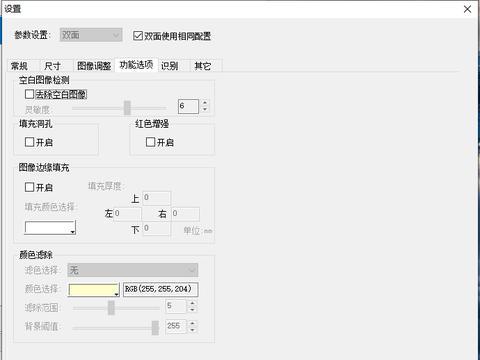
Task: Increase blank image sensitivity spinner up arrow
Action: 205,103
